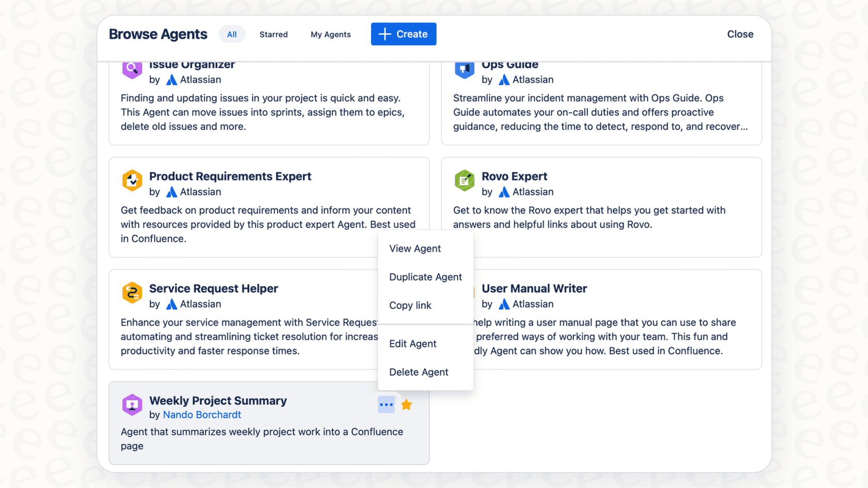Click the Product Requirements Expert checkmark icon
The image size is (868, 488).
pyautogui.click(x=132, y=181)
